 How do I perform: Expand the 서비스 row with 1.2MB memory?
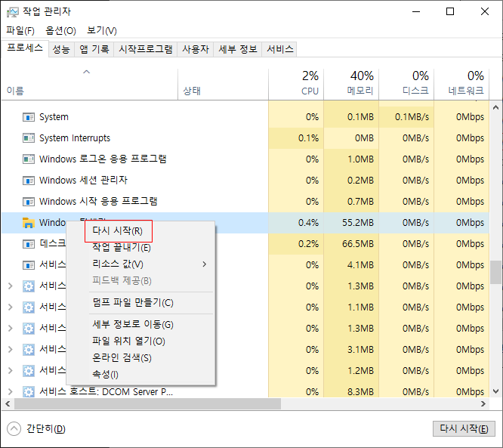[11, 371]
